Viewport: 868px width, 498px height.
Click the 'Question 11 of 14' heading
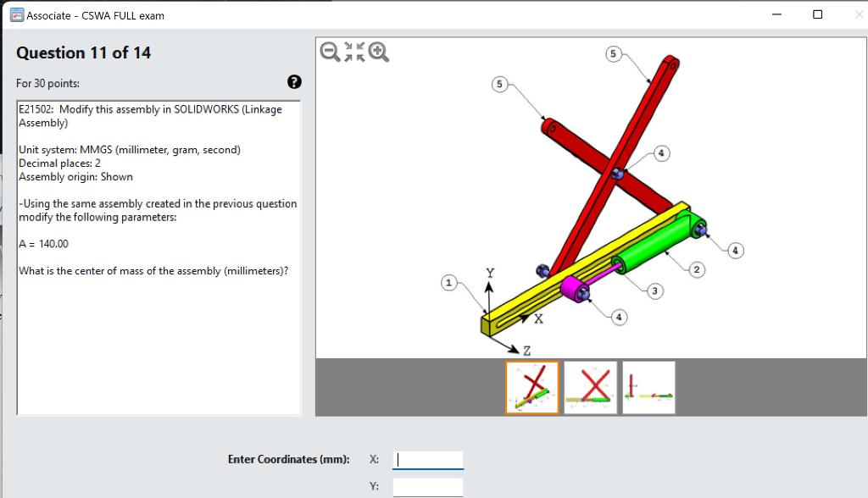[x=84, y=53]
